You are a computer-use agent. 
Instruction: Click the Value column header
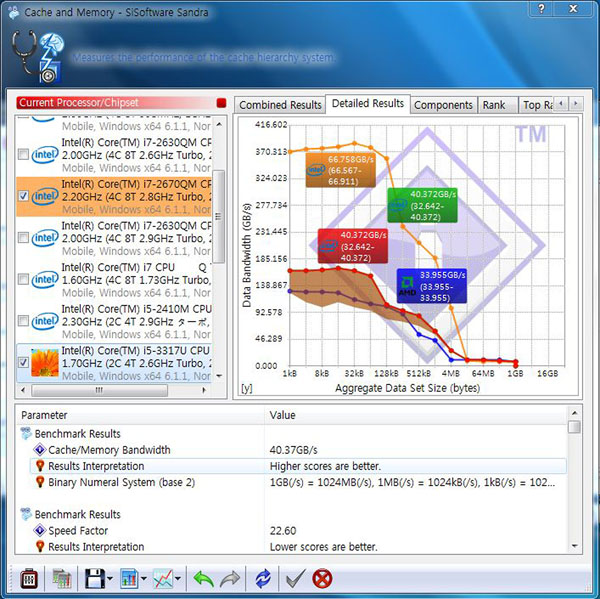click(416, 415)
